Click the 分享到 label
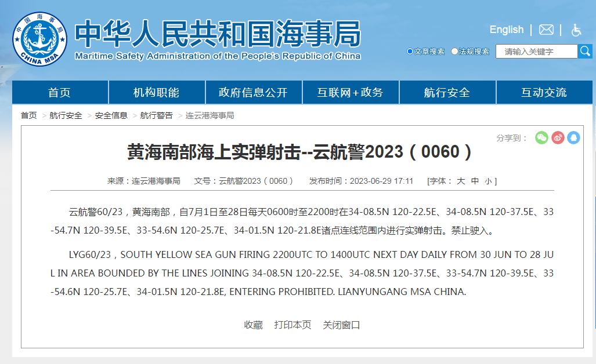 [x=512, y=138]
